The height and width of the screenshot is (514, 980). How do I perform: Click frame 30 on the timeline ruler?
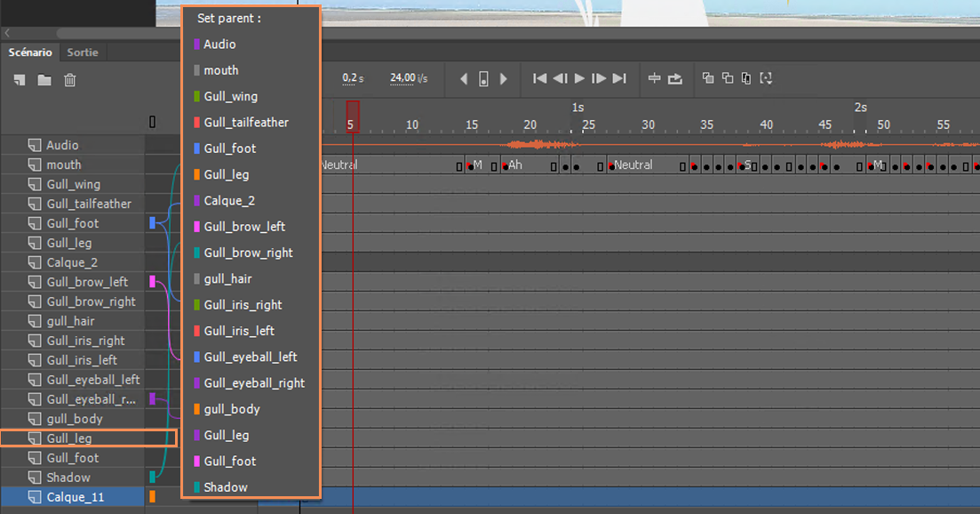(x=648, y=124)
